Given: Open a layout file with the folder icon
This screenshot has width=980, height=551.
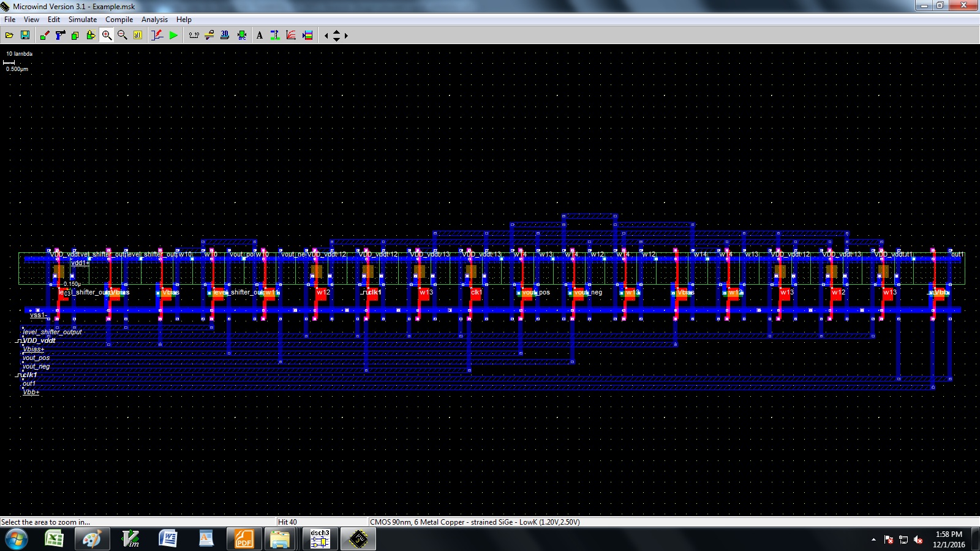Looking at the screenshot, I should click(x=9, y=36).
